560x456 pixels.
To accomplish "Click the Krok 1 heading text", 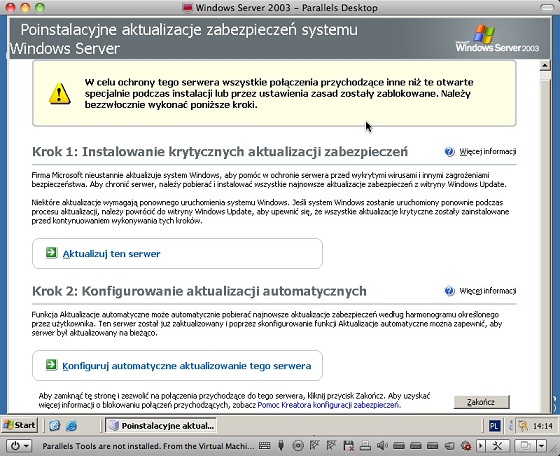I will click(x=220, y=152).
